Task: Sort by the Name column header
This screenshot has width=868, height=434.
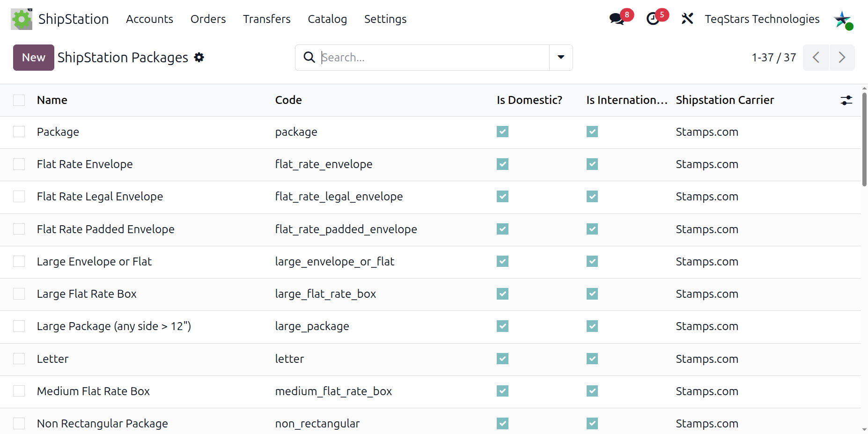Action: tap(52, 100)
